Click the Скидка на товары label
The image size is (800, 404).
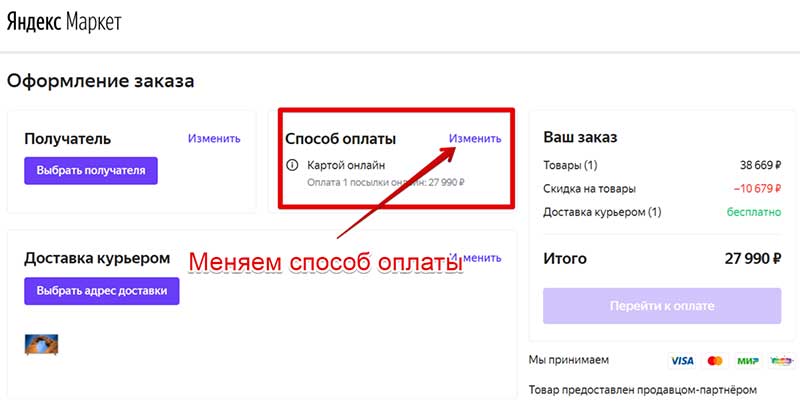tap(589, 189)
